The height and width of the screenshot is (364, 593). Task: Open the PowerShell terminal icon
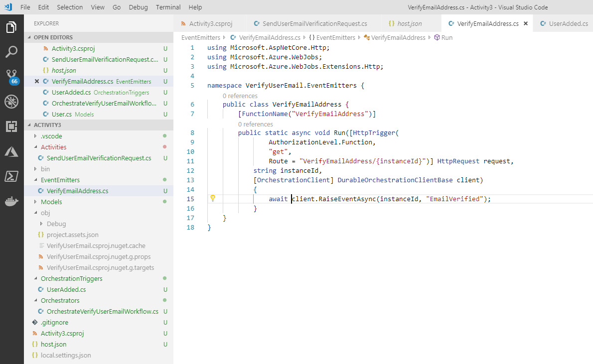[x=11, y=176]
